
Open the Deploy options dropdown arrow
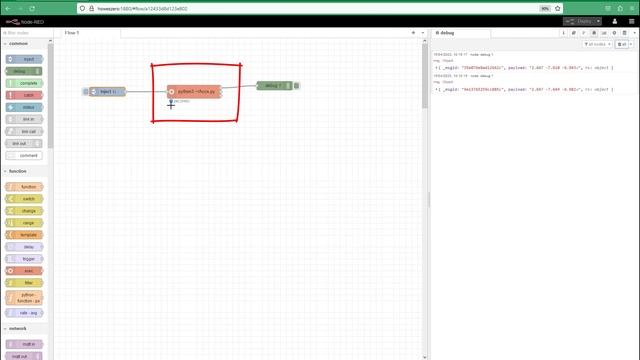coord(598,21)
